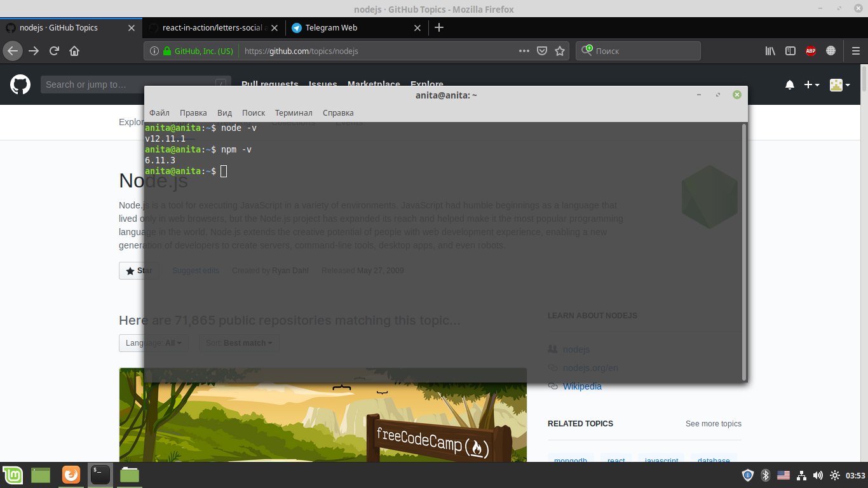Launch Firefox from the taskbar
The width and height of the screenshot is (868, 488).
point(71,475)
